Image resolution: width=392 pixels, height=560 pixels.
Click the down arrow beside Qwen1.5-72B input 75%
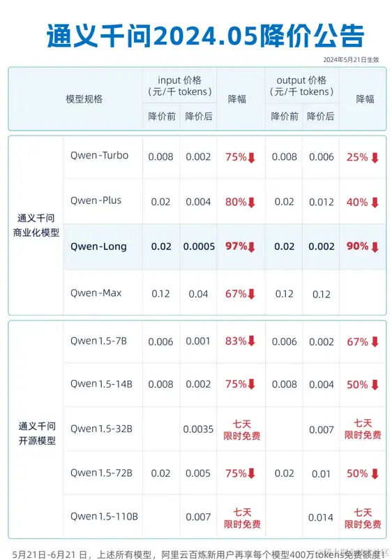pyautogui.click(x=252, y=473)
